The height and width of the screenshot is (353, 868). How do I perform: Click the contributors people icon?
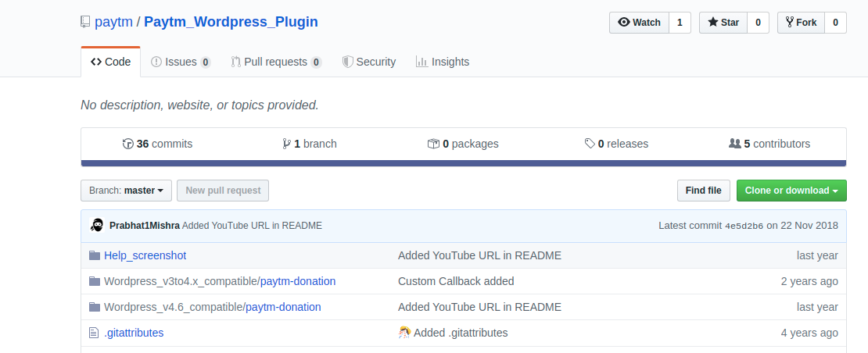pyautogui.click(x=734, y=144)
